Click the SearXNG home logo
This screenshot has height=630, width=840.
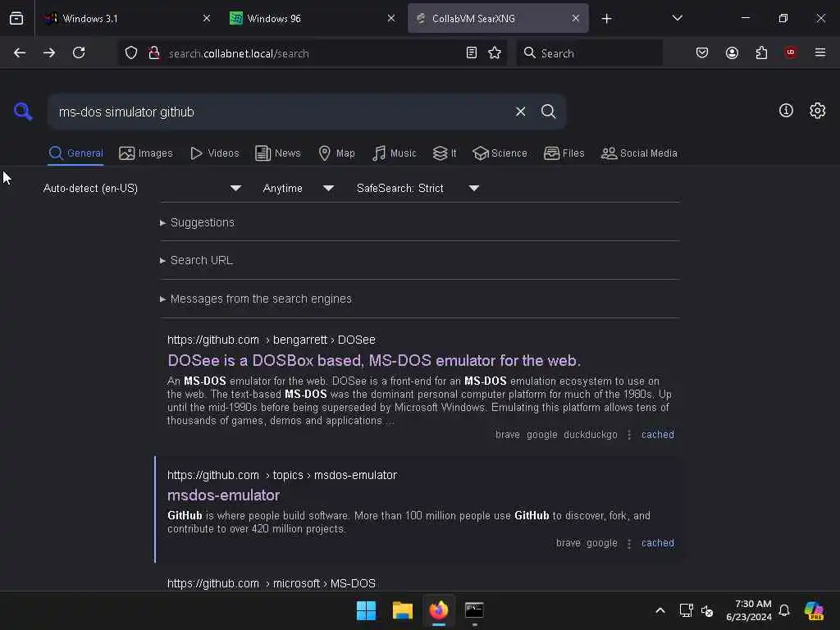tap(23, 112)
